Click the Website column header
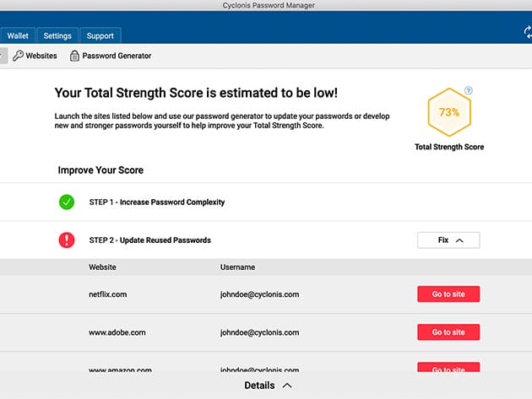This screenshot has width=532, height=399. [x=102, y=267]
